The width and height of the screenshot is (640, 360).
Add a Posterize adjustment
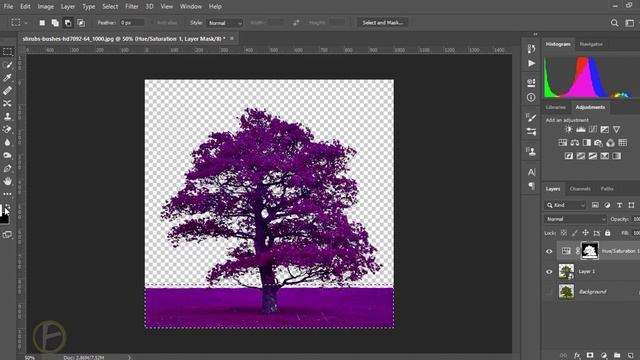tap(580, 156)
